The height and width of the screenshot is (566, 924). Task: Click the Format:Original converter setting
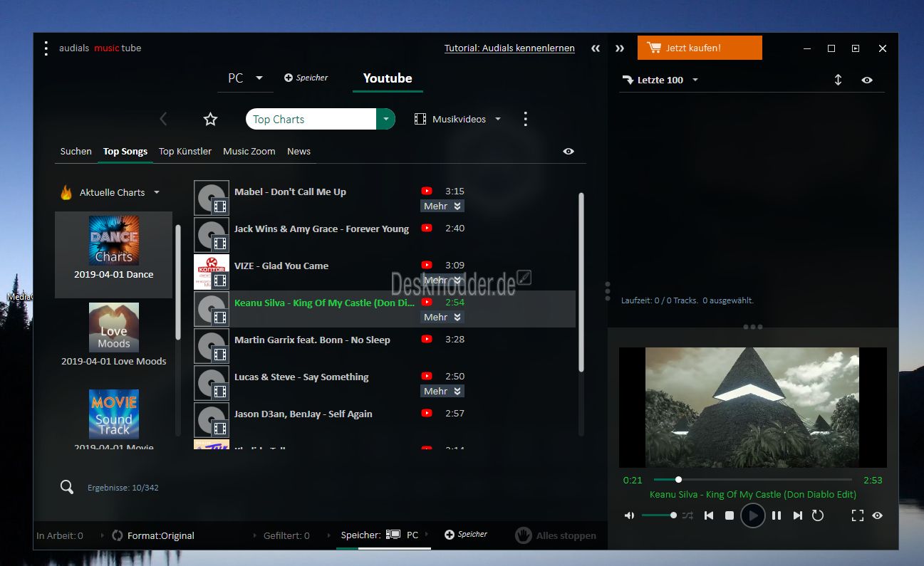click(153, 535)
